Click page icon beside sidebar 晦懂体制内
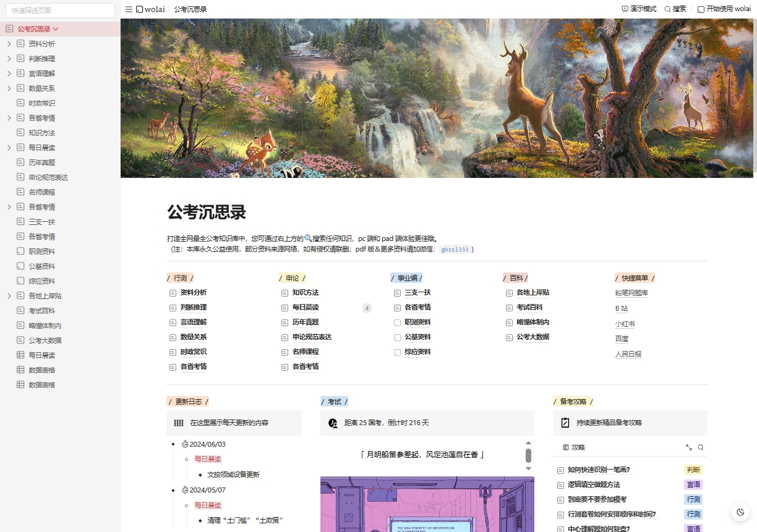The height and width of the screenshot is (532, 757). tap(20, 326)
